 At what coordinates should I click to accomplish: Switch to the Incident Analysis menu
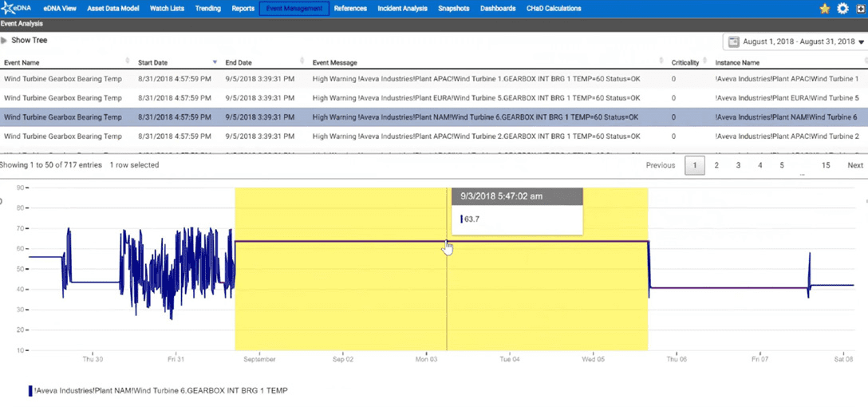(403, 9)
